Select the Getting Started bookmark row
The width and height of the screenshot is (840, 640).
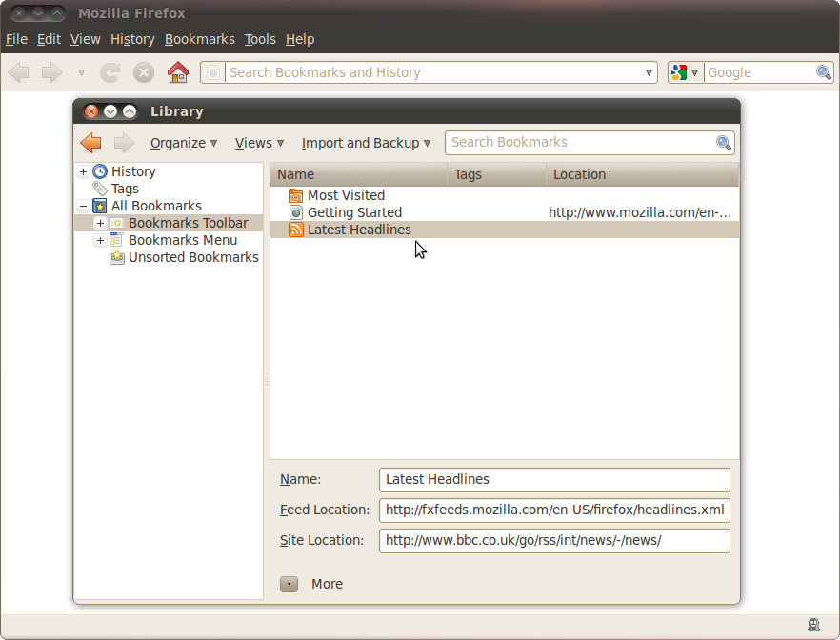coord(505,212)
